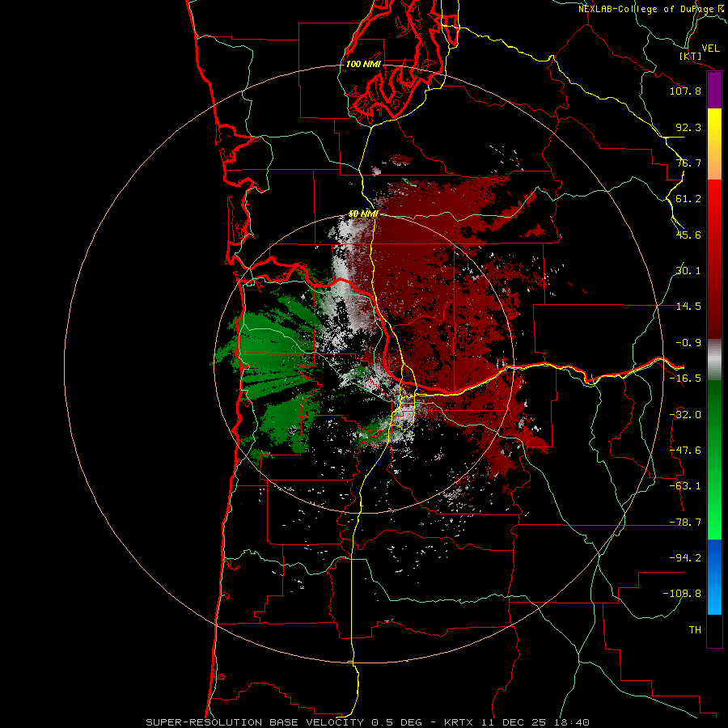Click the NEXLAB-College of DuPage credit text
This screenshot has width=728, height=728.
click(646, 9)
